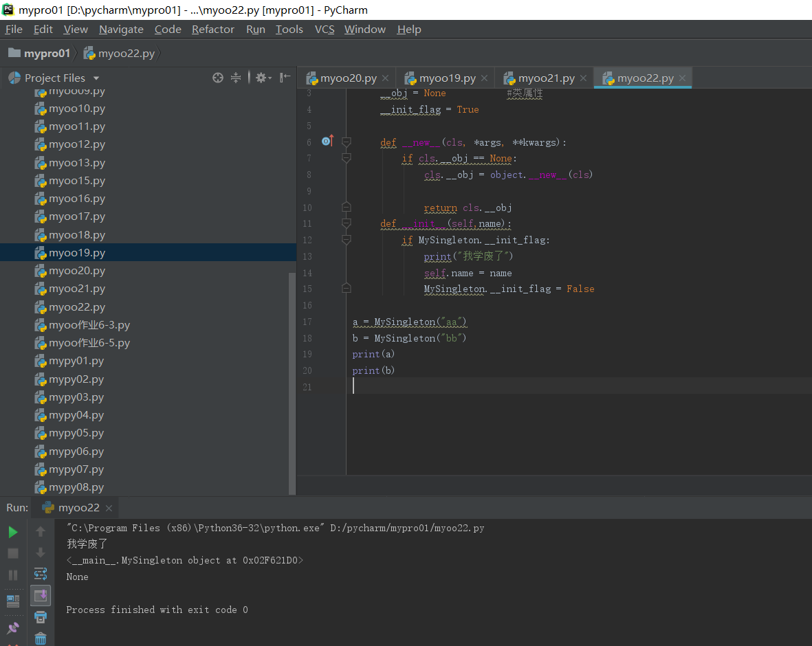Click the override marker at line 6

pyautogui.click(x=327, y=141)
